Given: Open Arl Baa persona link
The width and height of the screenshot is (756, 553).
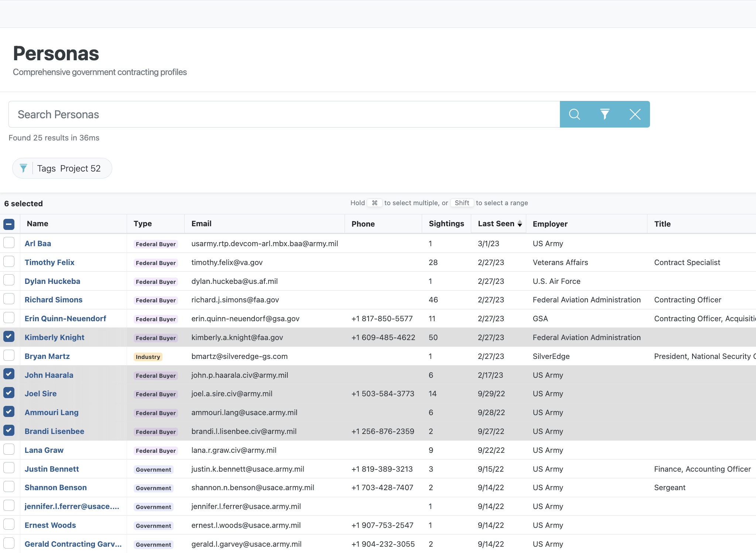Looking at the screenshot, I should tap(38, 244).
